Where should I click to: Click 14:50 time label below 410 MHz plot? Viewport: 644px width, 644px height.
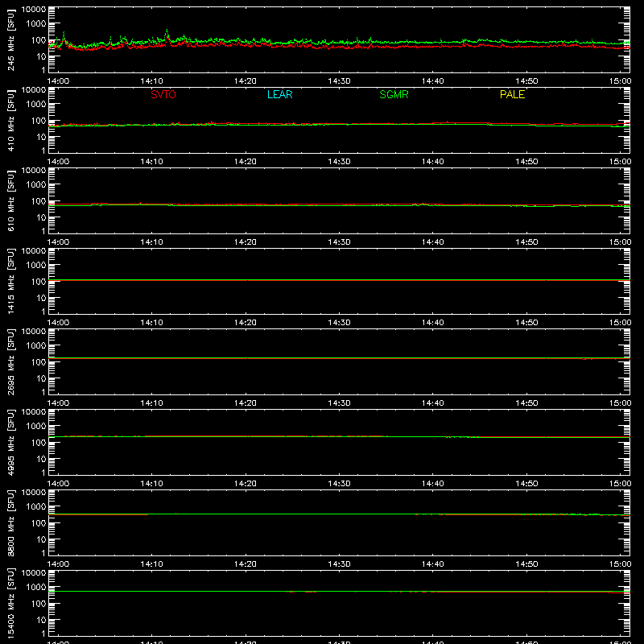(x=526, y=162)
